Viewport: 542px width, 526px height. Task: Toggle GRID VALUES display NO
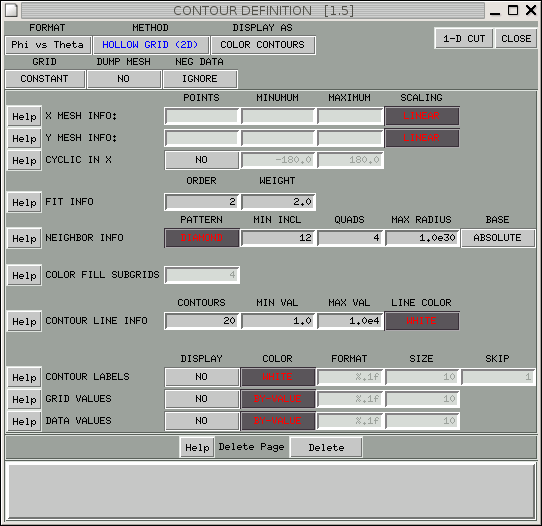[202, 399]
